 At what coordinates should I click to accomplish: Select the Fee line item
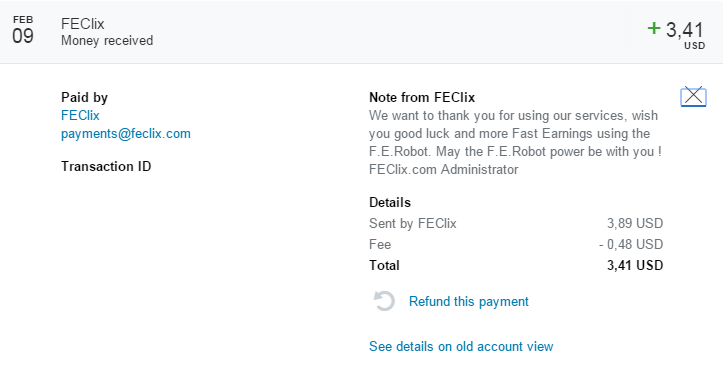(x=516, y=244)
